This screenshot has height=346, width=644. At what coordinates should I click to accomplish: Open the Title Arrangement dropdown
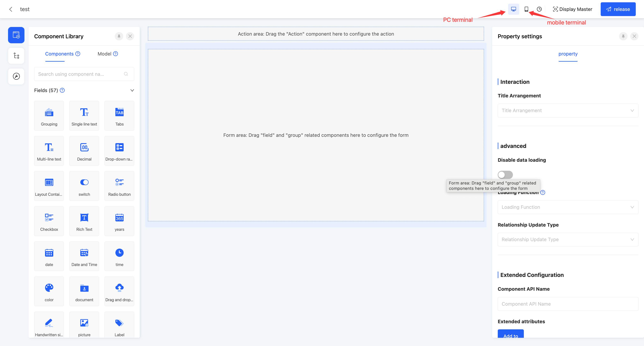[x=568, y=111]
